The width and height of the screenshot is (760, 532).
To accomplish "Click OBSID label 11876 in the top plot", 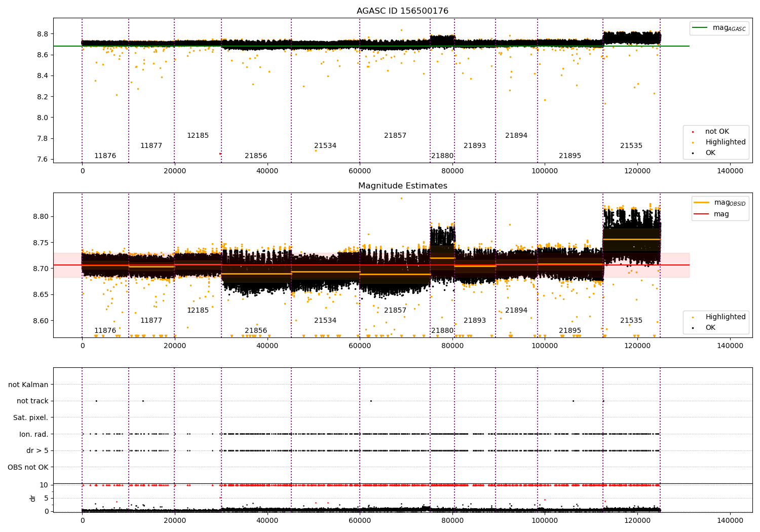I will (105, 156).
